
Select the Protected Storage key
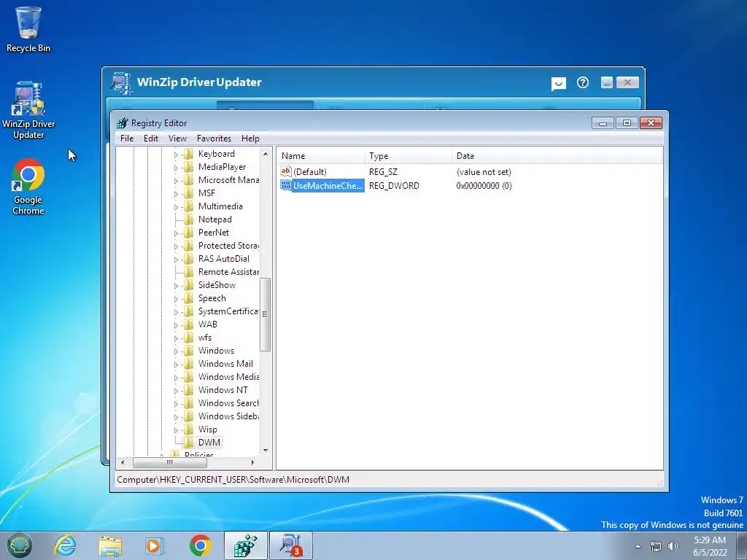point(228,246)
